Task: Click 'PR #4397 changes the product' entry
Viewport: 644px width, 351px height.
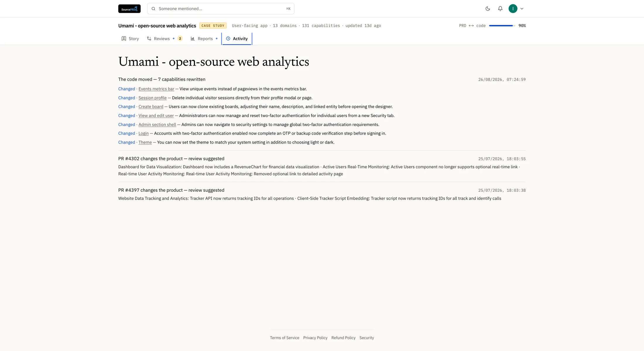Action: click(x=171, y=190)
